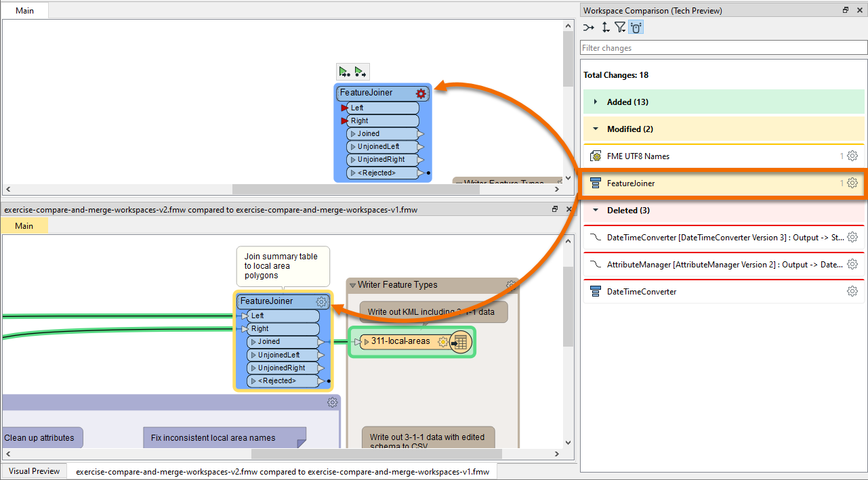Open the FeatureJoiner transformer's gear settings in top canvas
868x480 pixels.
[x=421, y=93]
